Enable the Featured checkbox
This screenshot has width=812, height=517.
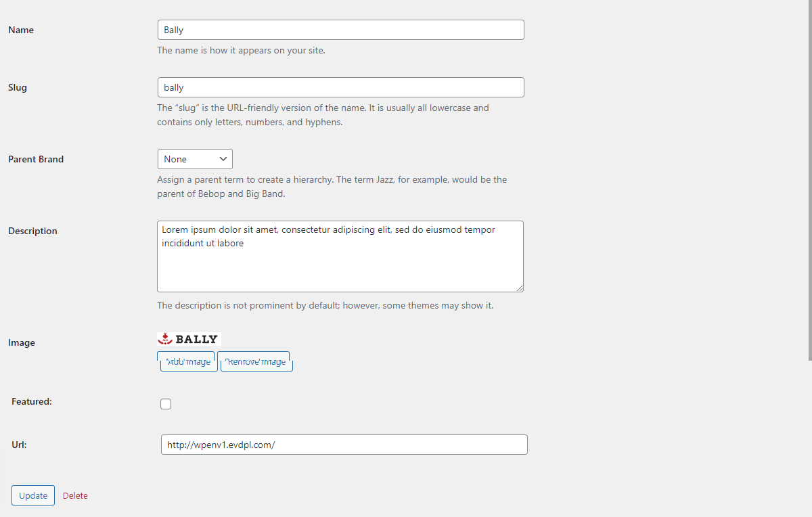pos(166,404)
